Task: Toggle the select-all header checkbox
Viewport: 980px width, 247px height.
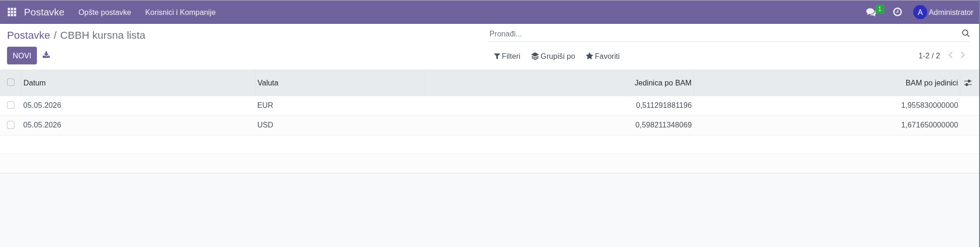Action: point(11,82)
